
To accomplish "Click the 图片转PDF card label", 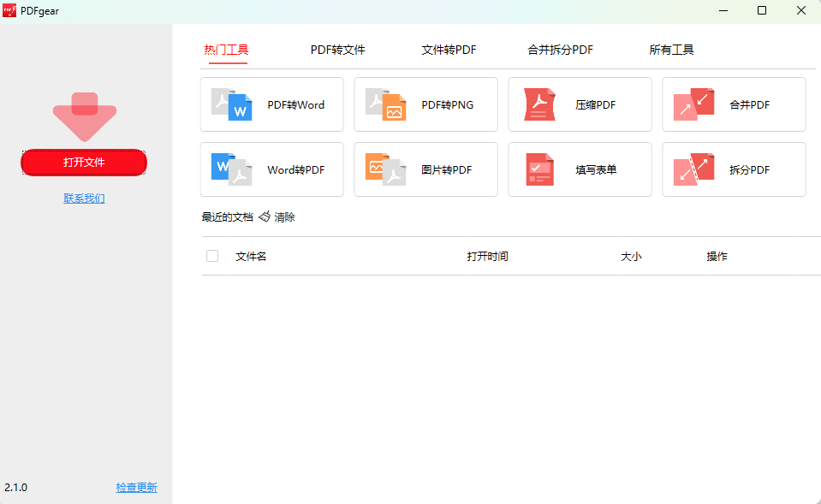I will 447,169.
